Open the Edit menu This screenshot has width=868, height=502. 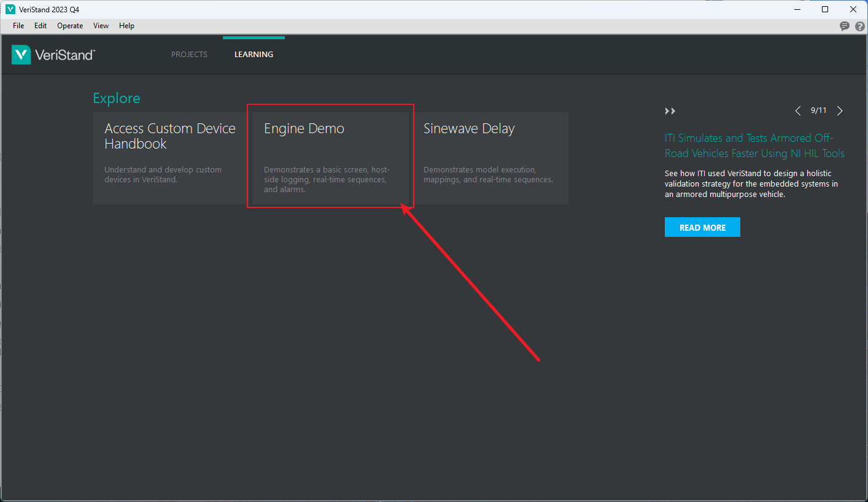click(41, 26)
